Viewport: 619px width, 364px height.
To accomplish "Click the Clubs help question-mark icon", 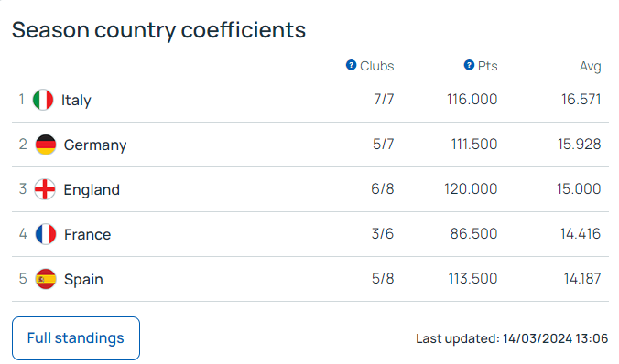I will click(x=351, y=65).
